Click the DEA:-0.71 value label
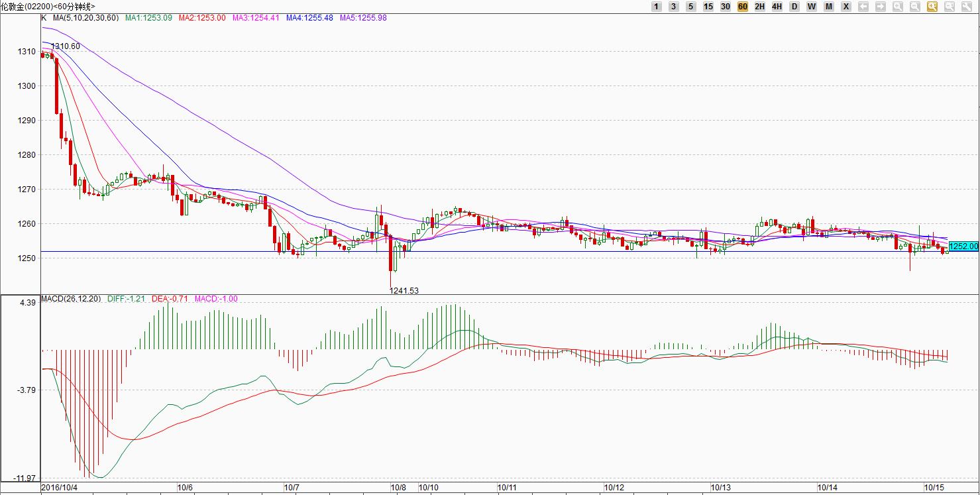 [170, 299]
